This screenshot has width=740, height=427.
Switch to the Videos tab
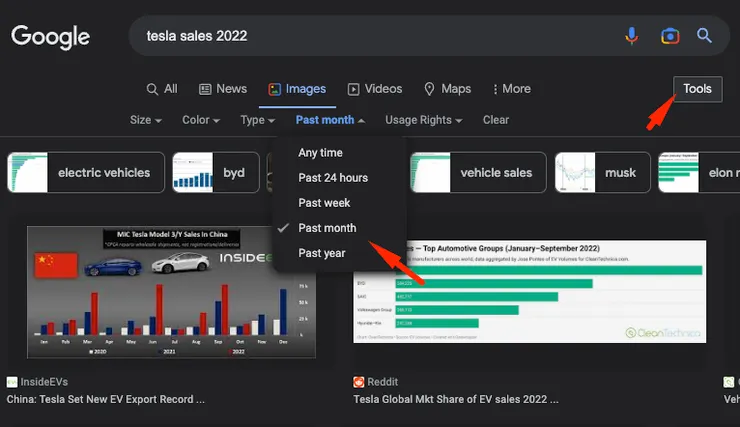[x=375, y=89]
